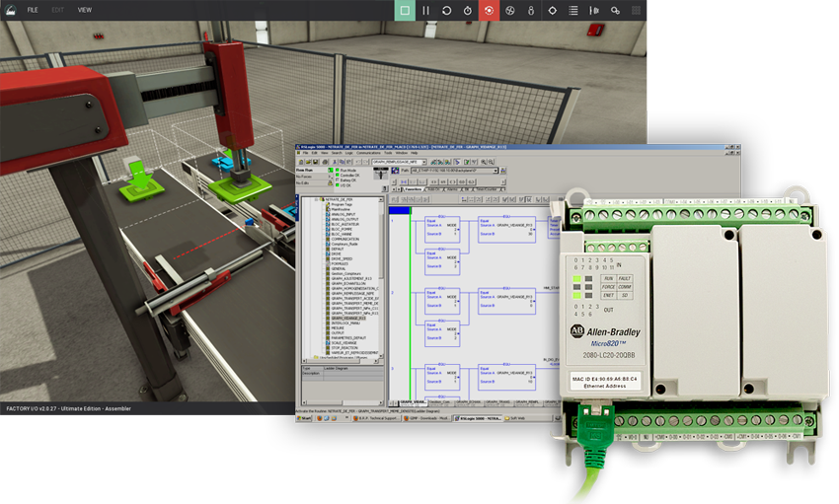Image resolution: width=839 pixels, height=504 pixels.
Task: Click the red highlighted icon in the Factory I/O toolbar
Action: coord(489,10)
